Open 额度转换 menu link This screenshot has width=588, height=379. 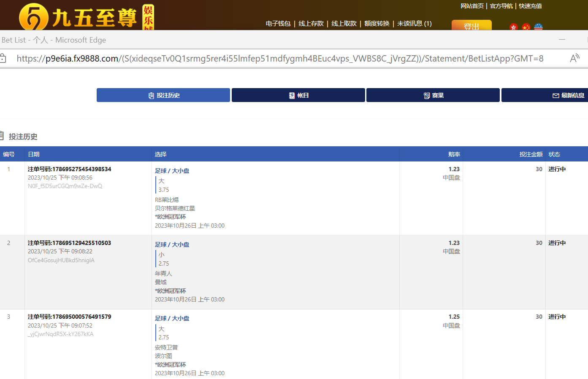tap(377, 24)
